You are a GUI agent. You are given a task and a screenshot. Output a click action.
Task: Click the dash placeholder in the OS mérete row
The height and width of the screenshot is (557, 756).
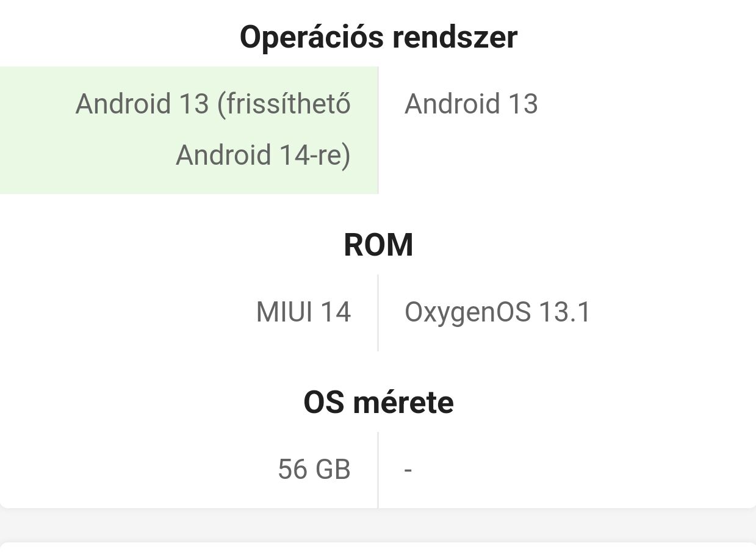408,470
